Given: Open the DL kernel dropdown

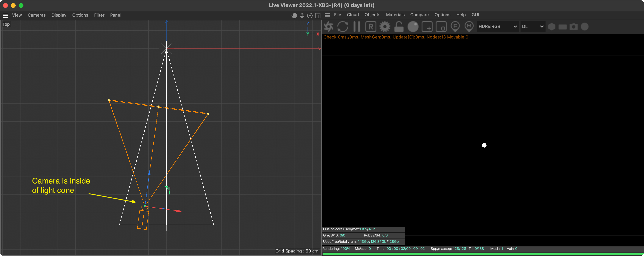Looking at the screenshot, I should coord(532,27).
